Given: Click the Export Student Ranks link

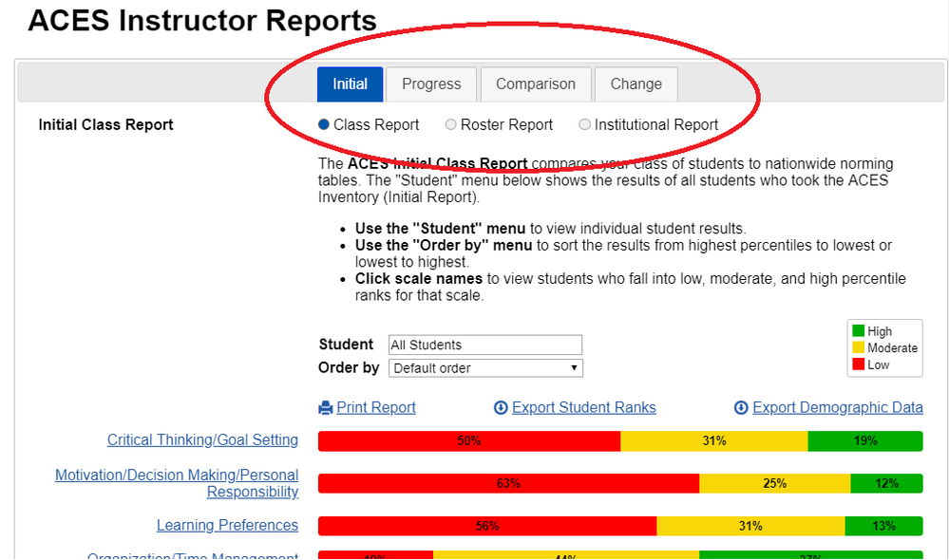Looking at the screenshot, I should tap(583, 408).
